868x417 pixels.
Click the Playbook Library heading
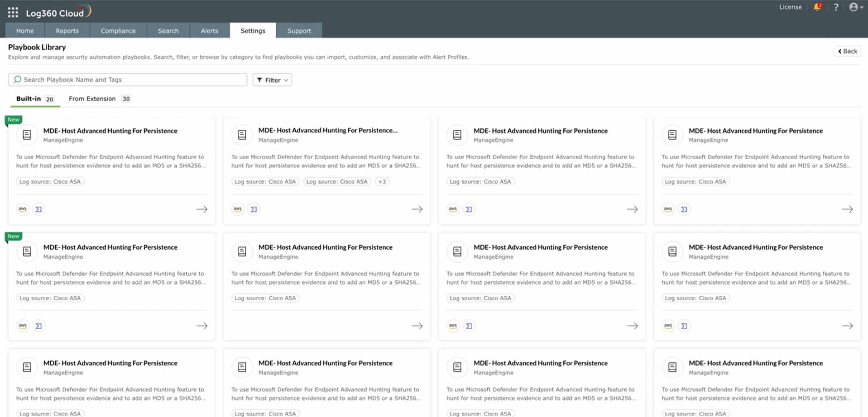point(37,47)
